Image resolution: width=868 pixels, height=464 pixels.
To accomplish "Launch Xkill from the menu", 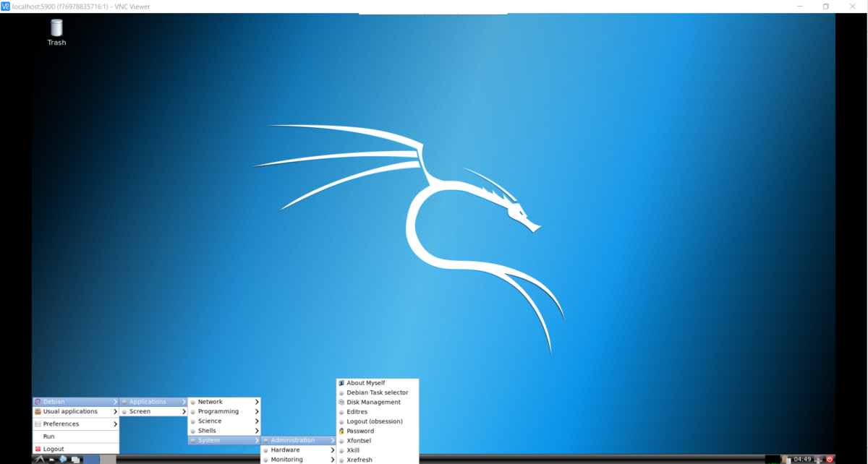I will click(378, 450).
